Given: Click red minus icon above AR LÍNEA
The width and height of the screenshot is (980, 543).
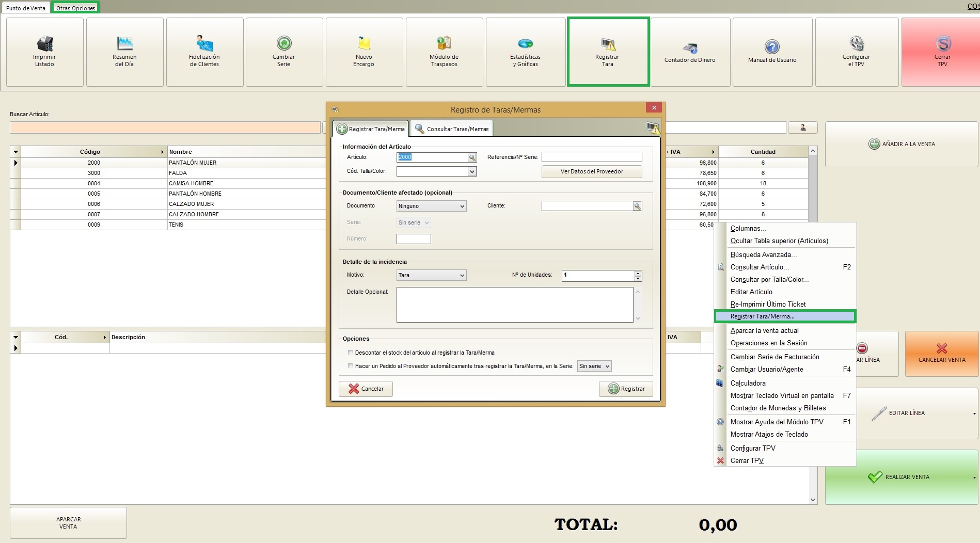Looking at the screenshot, I should [x=862, y=348].
